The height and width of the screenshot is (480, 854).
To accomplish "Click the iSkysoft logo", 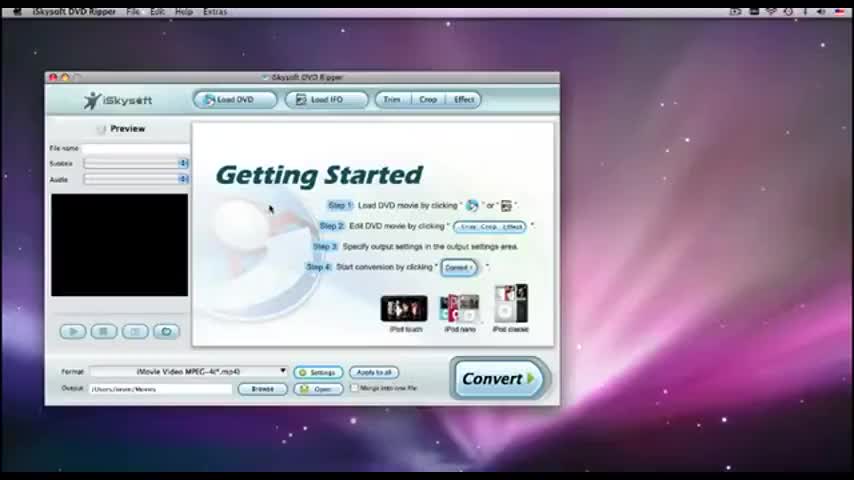I will coord(118,100).
